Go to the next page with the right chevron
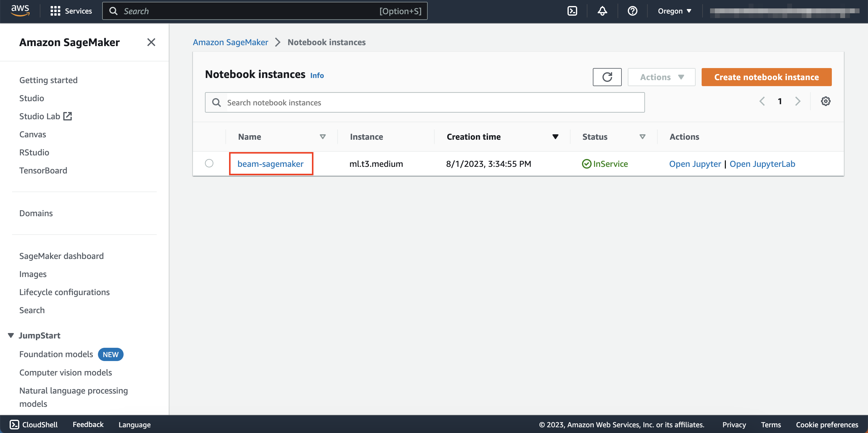 point(797,101)
